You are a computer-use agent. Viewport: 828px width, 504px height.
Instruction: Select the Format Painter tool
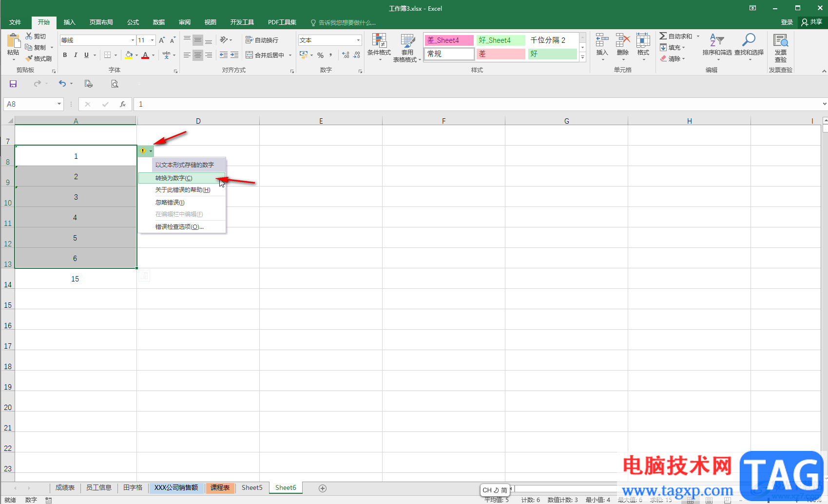39,58
